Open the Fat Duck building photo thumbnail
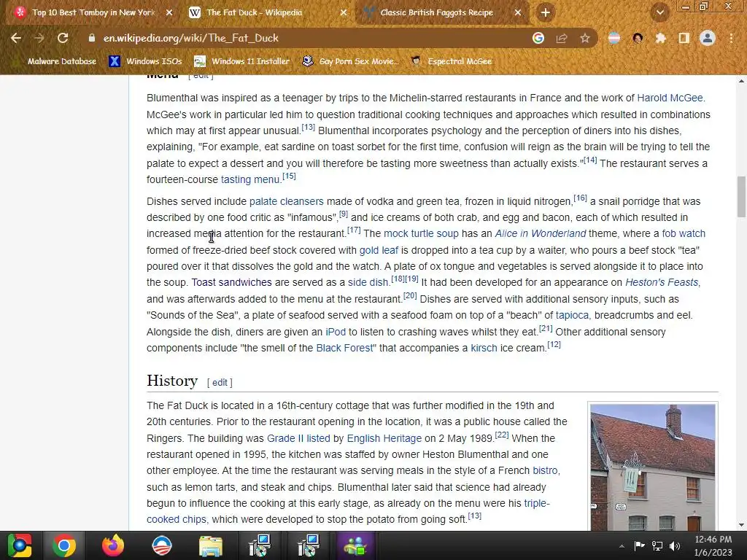The height and width of the screenshot is (560, 747). pos(653,467)
